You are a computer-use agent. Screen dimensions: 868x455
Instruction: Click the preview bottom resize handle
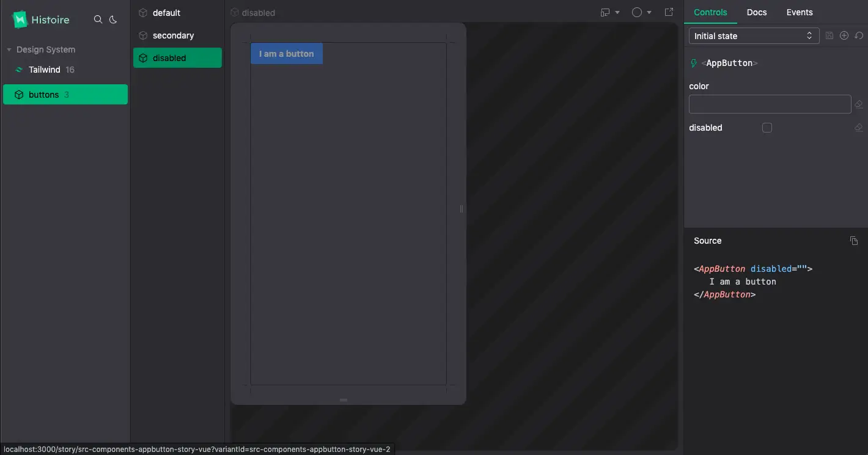pyautogui.click(x=344, y=400)
